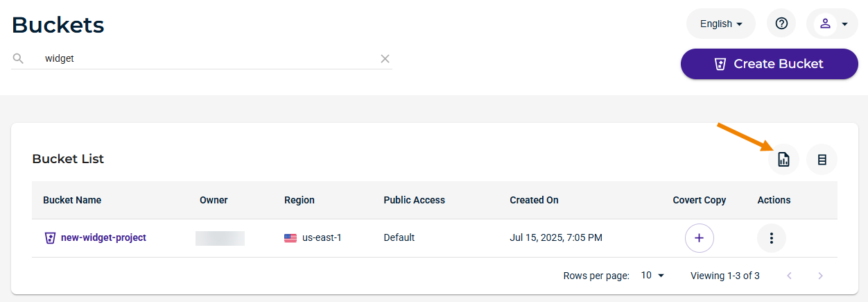868x302 pixels.
Task: Open Actions three-dot menu for new-widget-project
Action: (x=771, y=237)
